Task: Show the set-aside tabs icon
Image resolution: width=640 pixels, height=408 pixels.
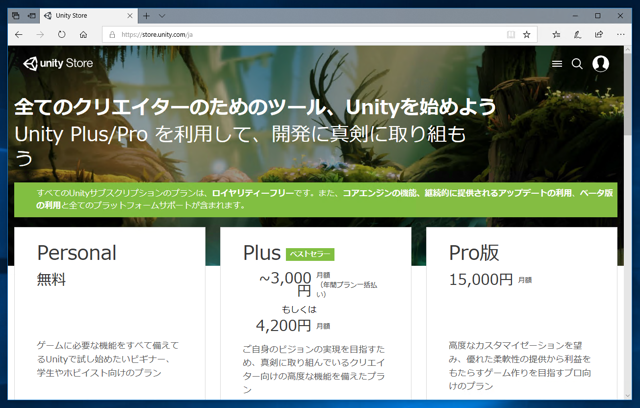Action: 16,16
